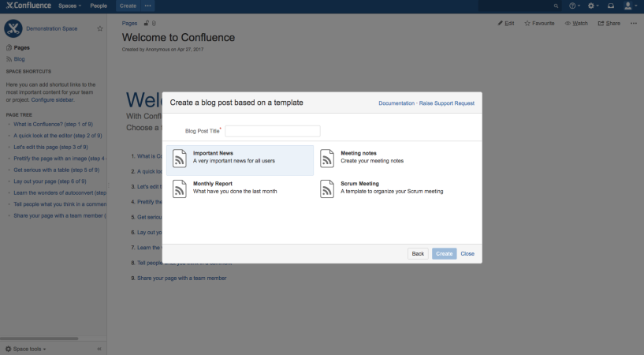
Task: Click the 'Important News' template title
Action: pyautogui.click(x=213, y=153)
